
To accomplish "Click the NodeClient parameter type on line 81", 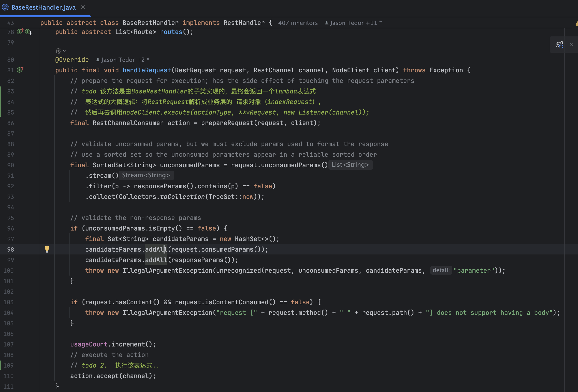I will [x=351, y=70].
